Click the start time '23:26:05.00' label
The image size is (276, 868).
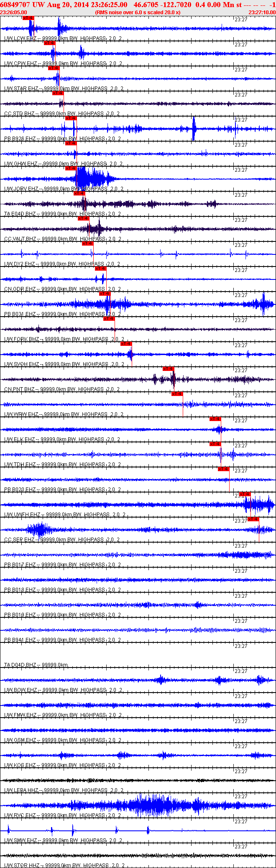pos(13,13)
